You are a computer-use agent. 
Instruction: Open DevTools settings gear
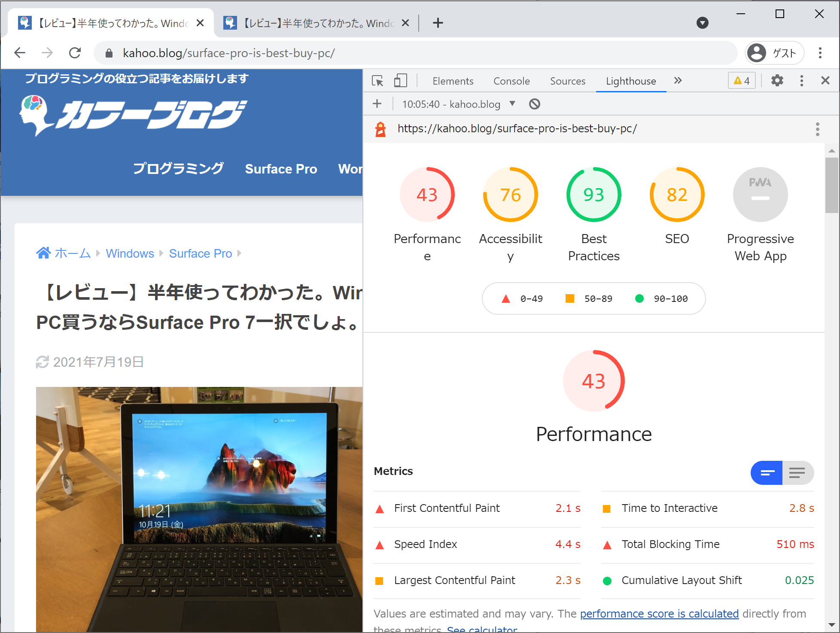click(x=777, y=81)
